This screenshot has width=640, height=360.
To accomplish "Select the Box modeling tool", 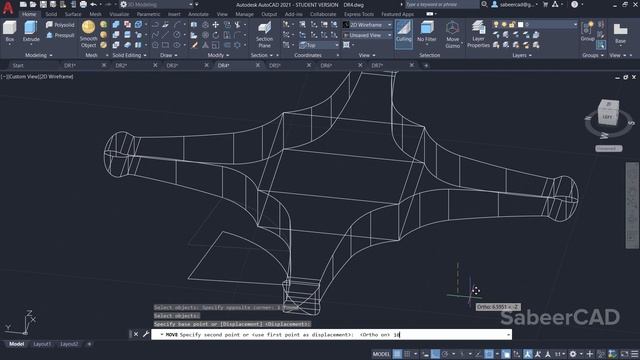I will [9, 32].
